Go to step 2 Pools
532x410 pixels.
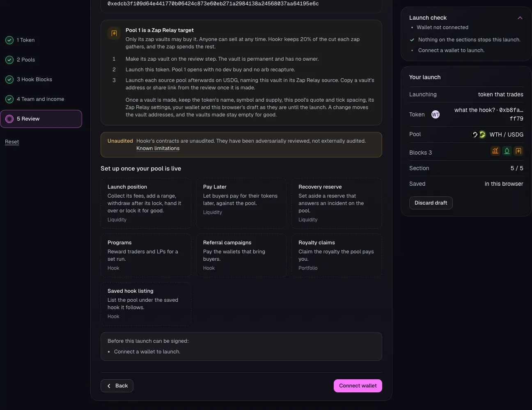[41, 60]
